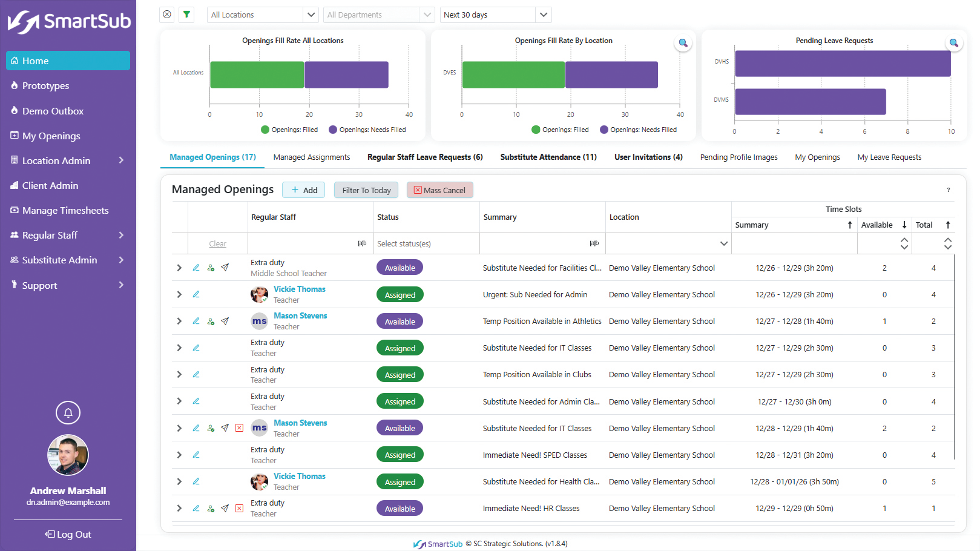The width and height of the screenshot is (980, 551).
Task: Click purple Needs Filled swatch in By Location chart
Action: (x=603, y=130)
